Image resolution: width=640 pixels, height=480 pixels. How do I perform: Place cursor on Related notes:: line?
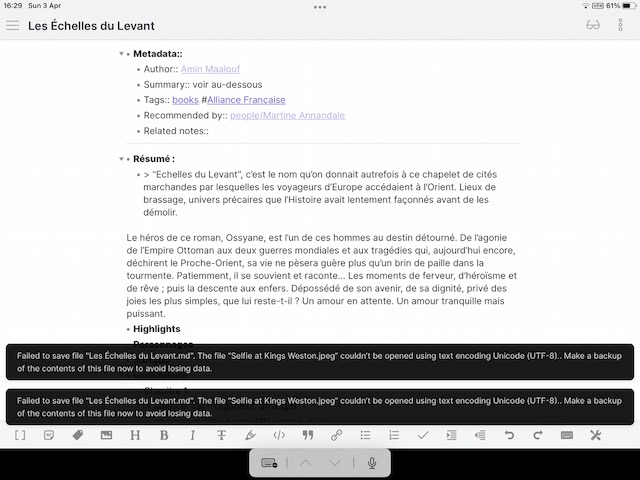click(176, 131)
